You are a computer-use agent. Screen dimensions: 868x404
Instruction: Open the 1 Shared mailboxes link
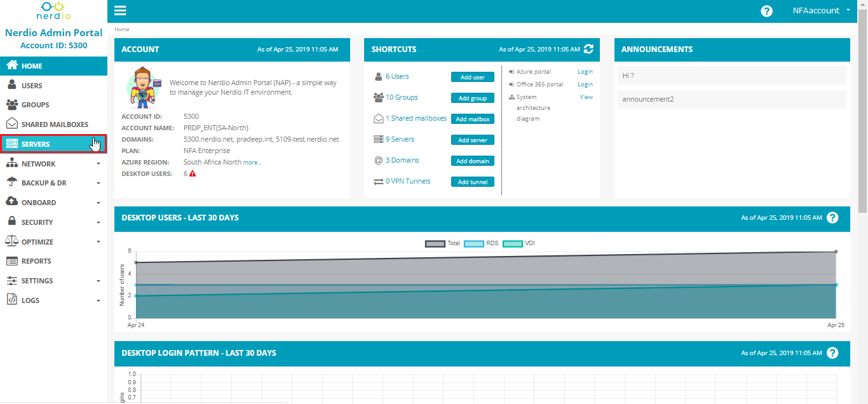416,118
